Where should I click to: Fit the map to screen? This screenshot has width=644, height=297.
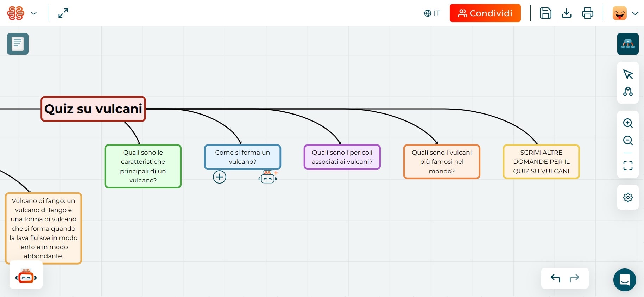coord(628,166)
